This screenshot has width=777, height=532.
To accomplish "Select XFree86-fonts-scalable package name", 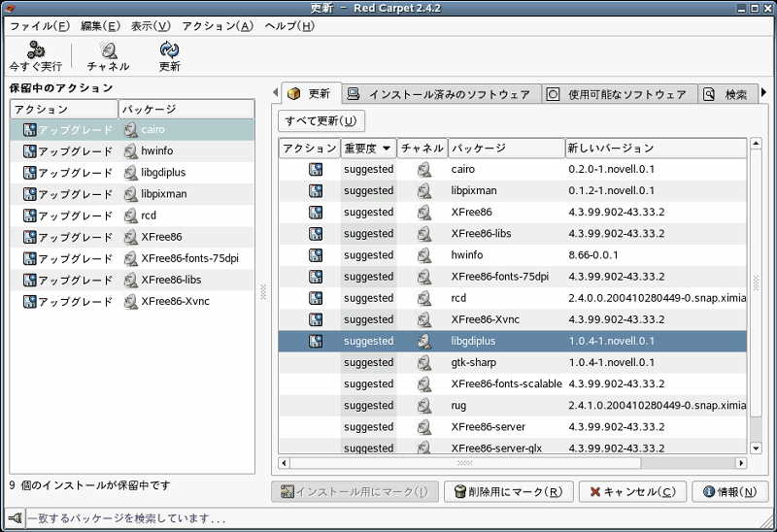I will 506,384.
